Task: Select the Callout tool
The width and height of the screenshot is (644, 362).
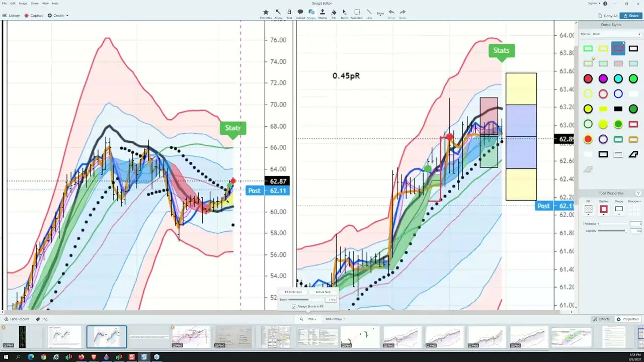Action: tap(300, 14)
